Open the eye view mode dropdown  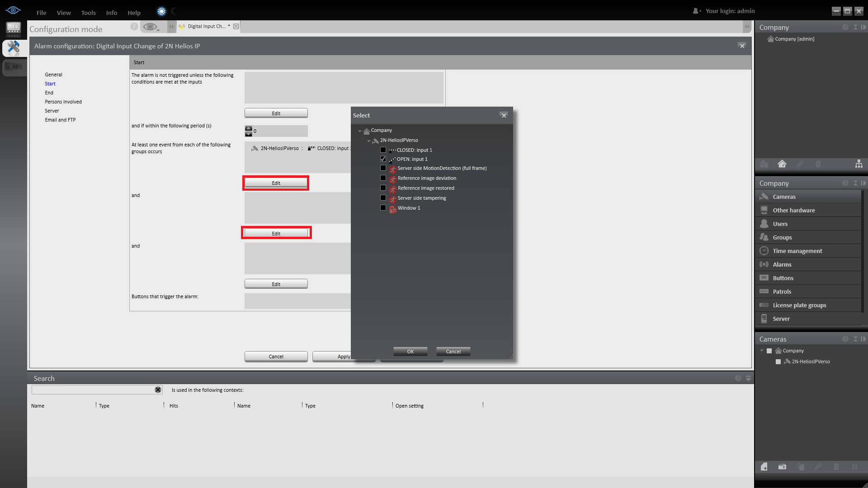[x=151, y=27]
